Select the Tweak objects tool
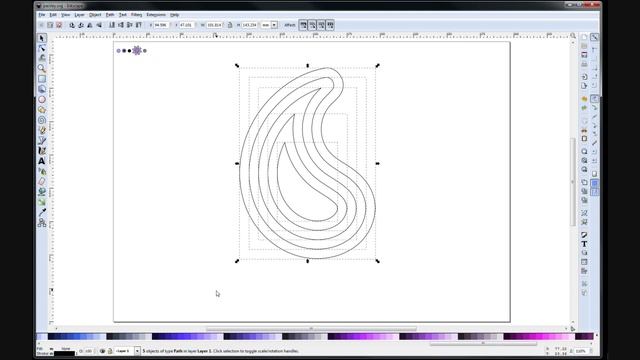Viewport: 640px width, 360px height. 42,58
